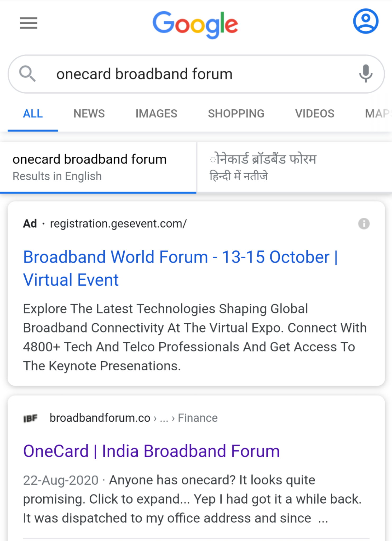
Task: Open the Shopping tab
Action: click(236, 114)
